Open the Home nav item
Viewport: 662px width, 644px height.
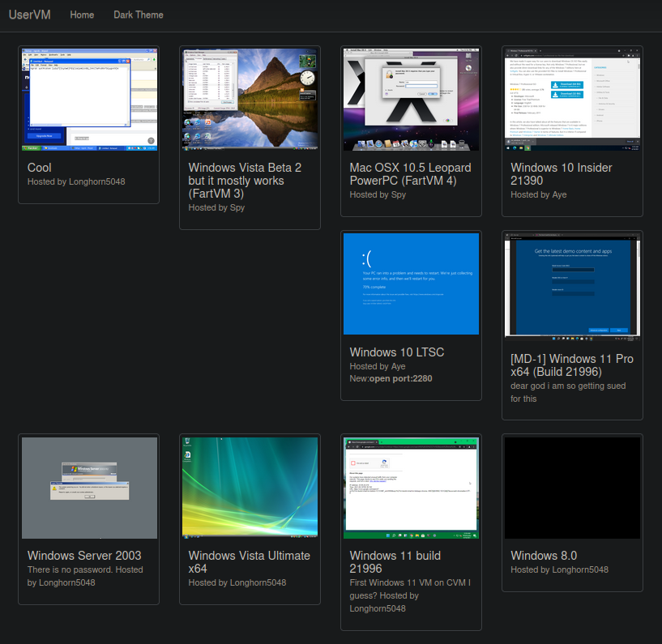pos(82,15)
